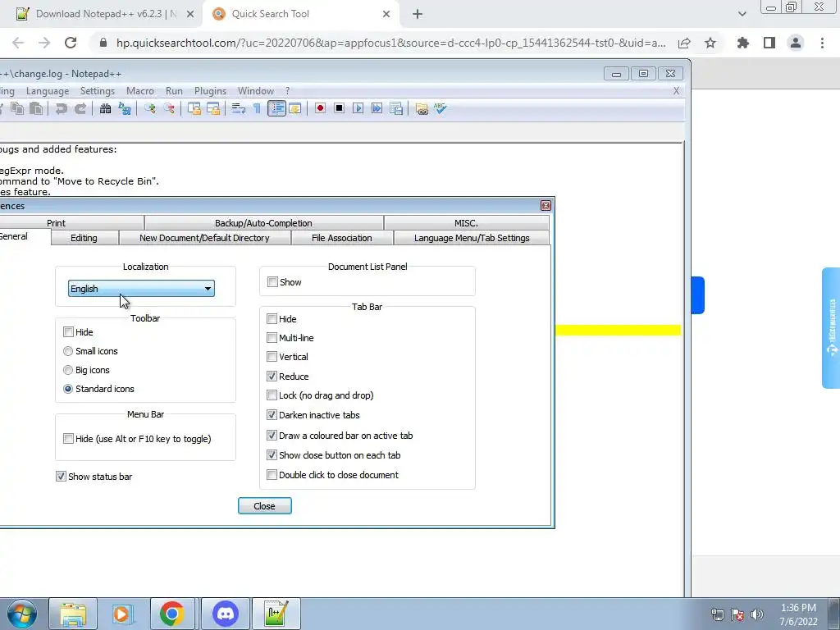Uncheck Show status bar
840x630 pixels.
coord(61,477)
